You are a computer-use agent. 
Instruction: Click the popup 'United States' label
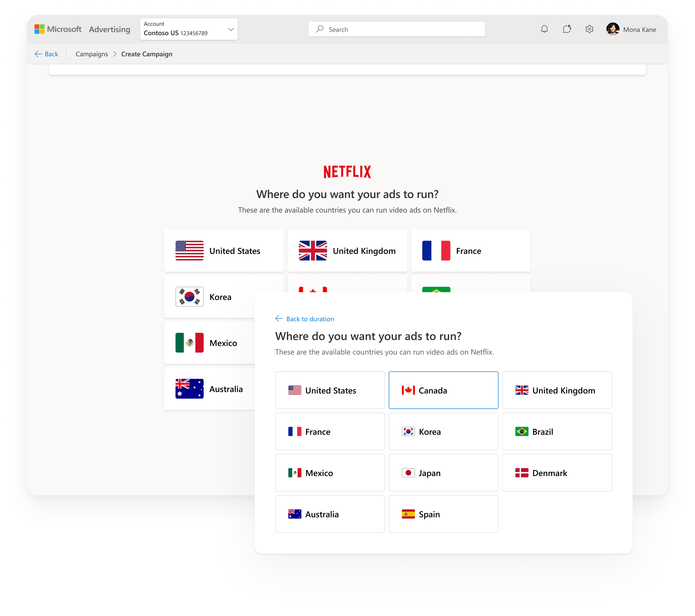(330, 391)
